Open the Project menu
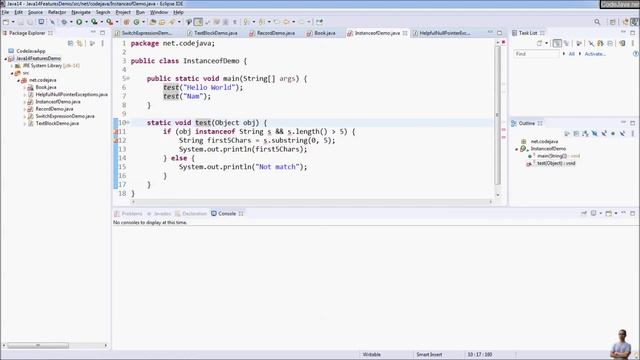Screen dimensions: 640x360 point(123,12)
